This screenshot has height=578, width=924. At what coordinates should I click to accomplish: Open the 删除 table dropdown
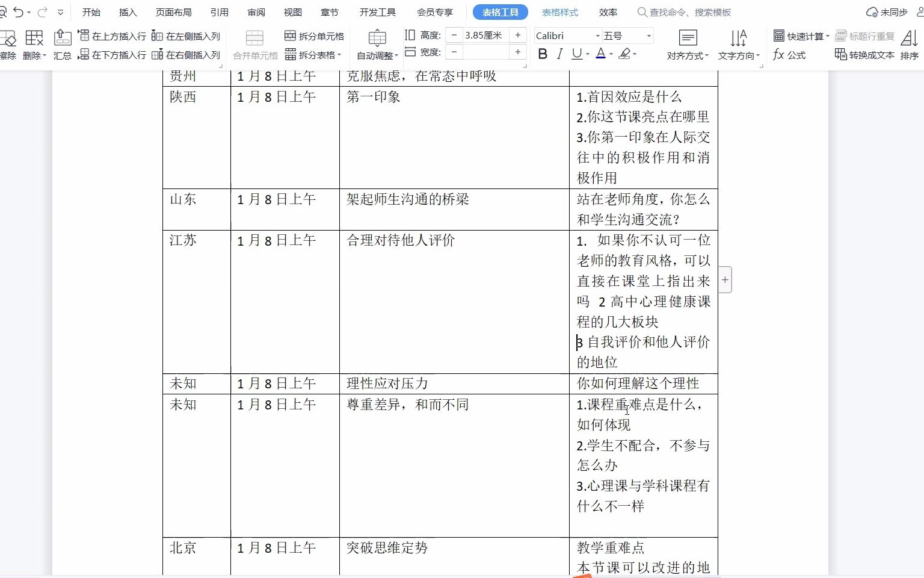(x=34, y=45)
